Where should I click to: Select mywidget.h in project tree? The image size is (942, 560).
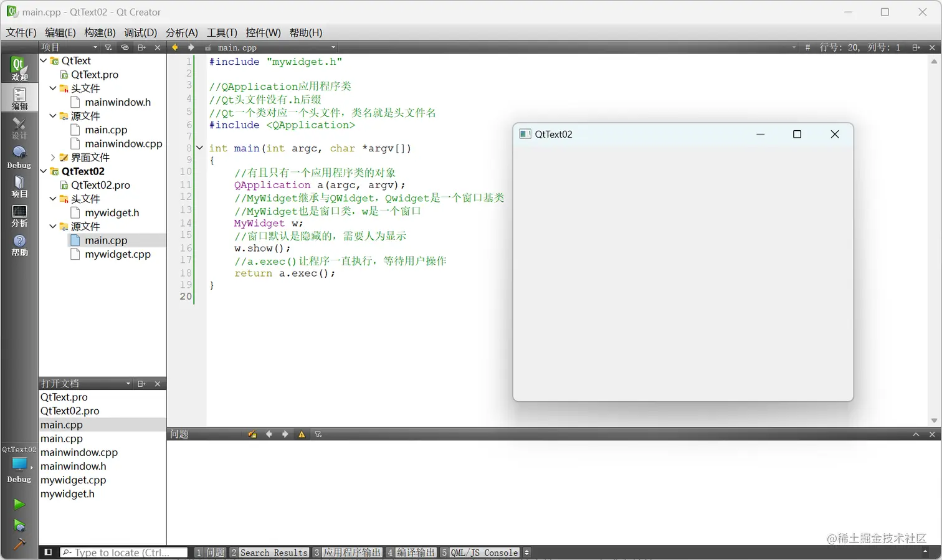112,212
